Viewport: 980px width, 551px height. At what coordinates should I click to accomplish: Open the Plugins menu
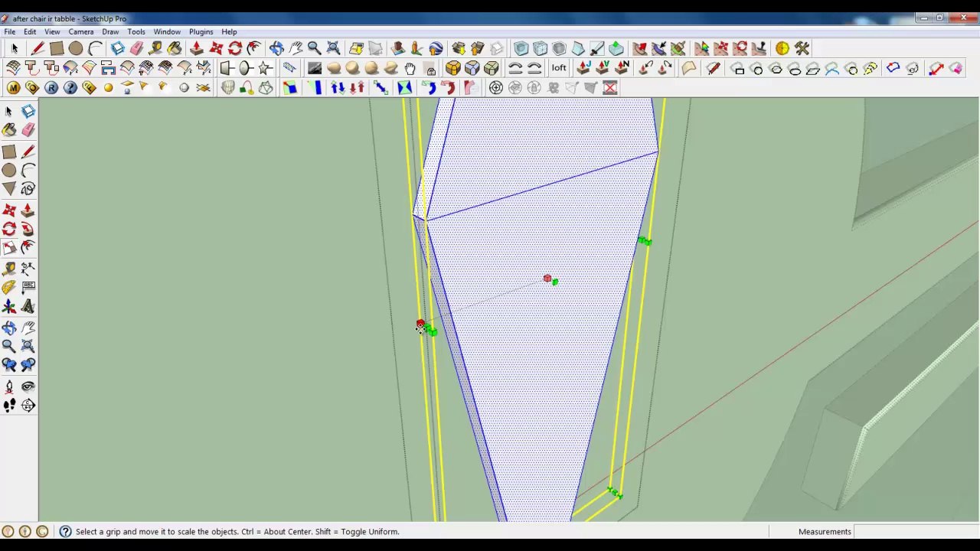pyautogui.click(x=201, y=32)
